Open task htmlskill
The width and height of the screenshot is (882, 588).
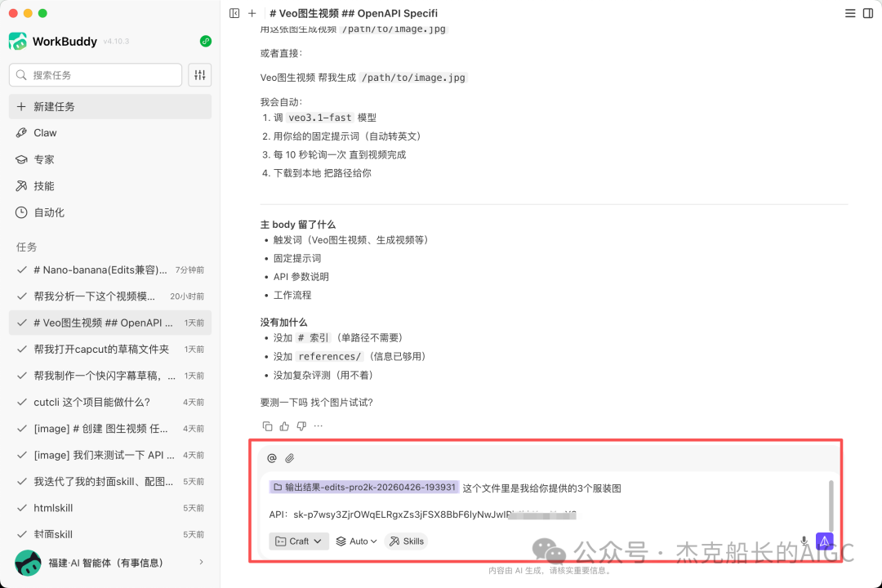click(x=110, y=507)
